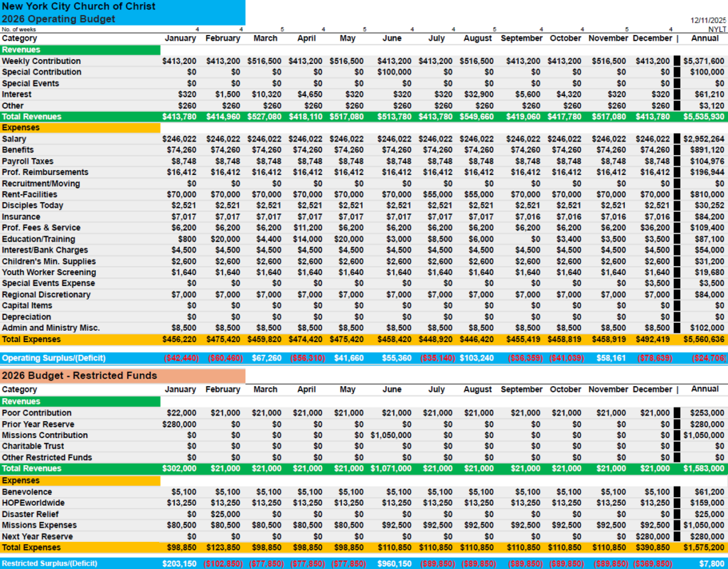This screenshot has width=728, height=569.
Task: Select the January Weekly Contribution cell
Action: (179, 61)
